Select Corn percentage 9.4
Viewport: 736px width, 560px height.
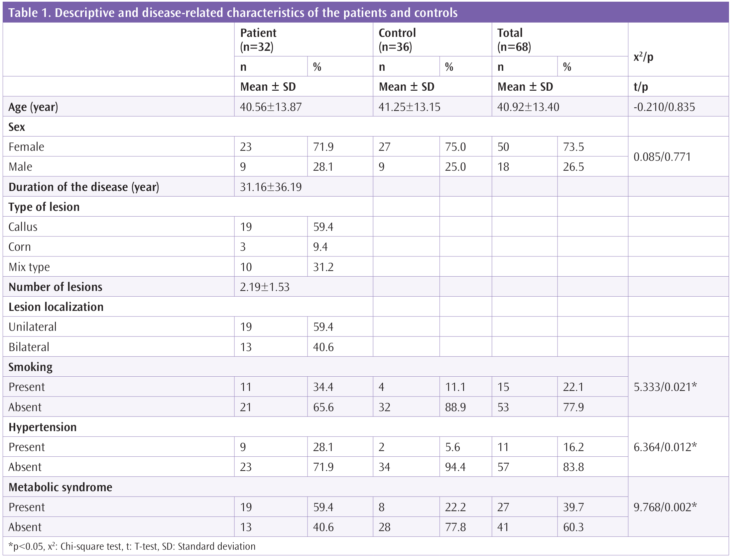[x=320, y=247]
